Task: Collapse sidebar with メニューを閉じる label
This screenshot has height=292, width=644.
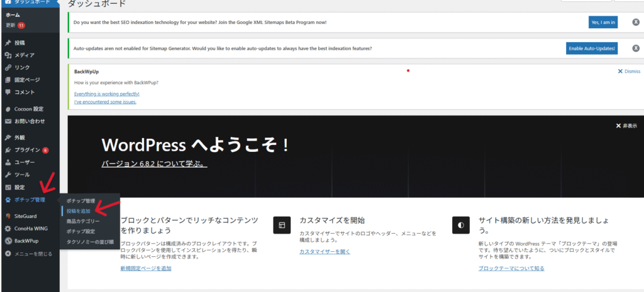Action: point(34,254)
